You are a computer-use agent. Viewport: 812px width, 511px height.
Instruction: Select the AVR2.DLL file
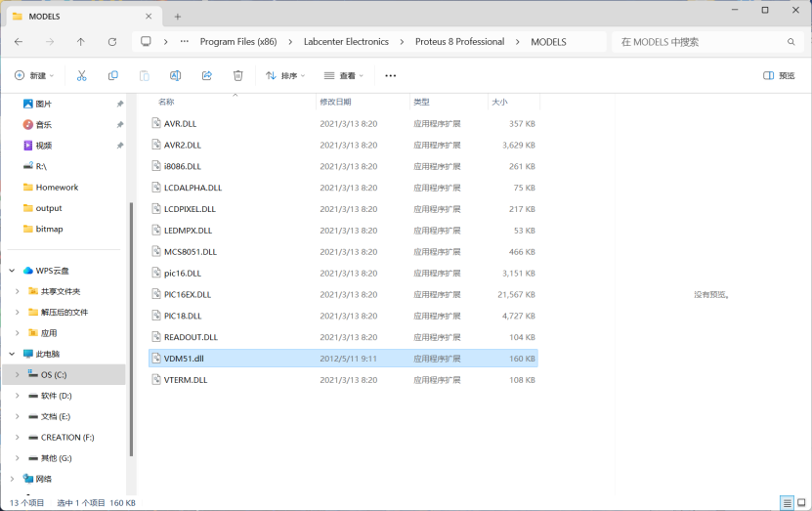(343, 145)
